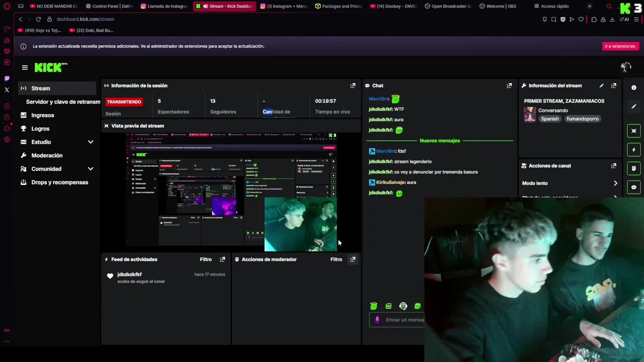This screenshot has width=644, height=362.
Task: Open Modo lento channel action
Action: coord(570,183)
